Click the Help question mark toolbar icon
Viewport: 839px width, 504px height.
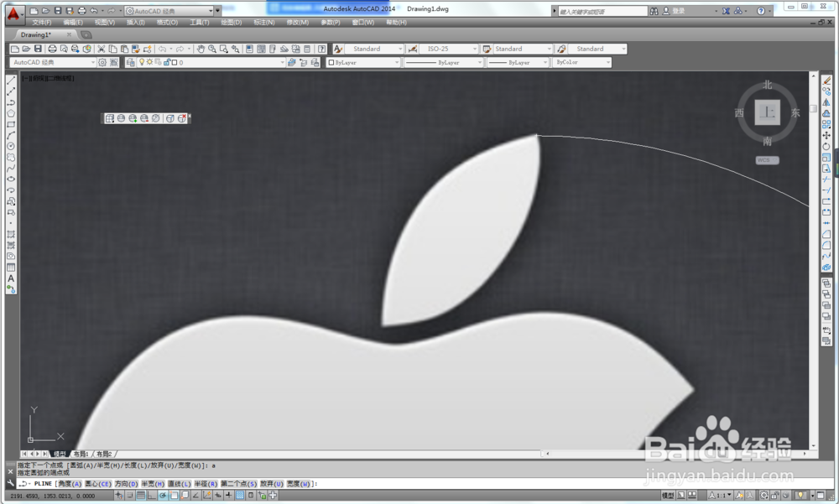pos(321,49)
